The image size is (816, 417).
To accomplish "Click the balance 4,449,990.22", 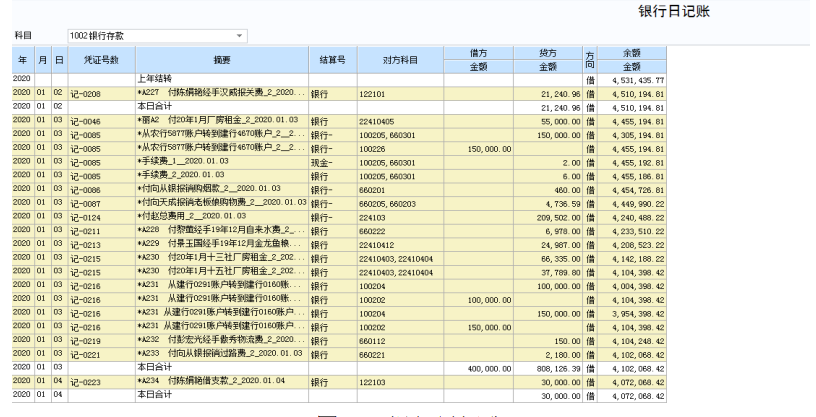I will coord(632,204).
